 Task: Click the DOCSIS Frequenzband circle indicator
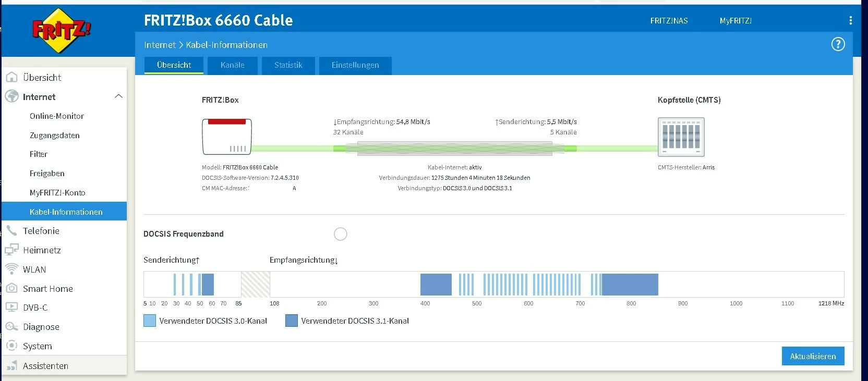(341, 234)
